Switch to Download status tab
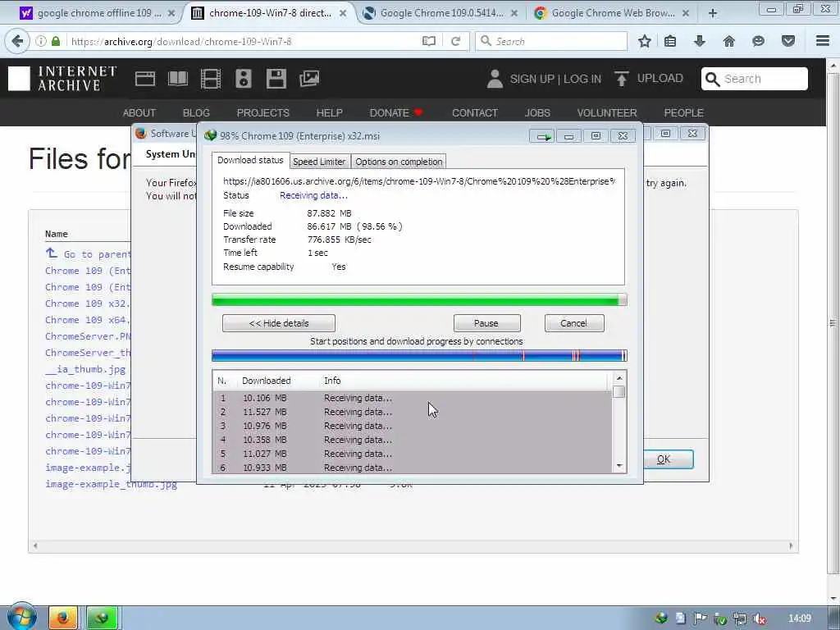Screen dimensions: 840x630 pos(250,160)
